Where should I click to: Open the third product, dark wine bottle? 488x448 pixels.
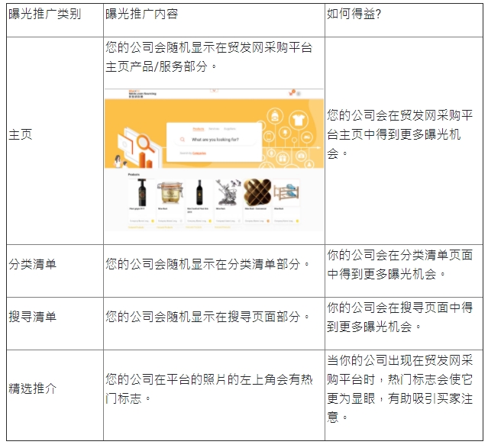point(199,192)
